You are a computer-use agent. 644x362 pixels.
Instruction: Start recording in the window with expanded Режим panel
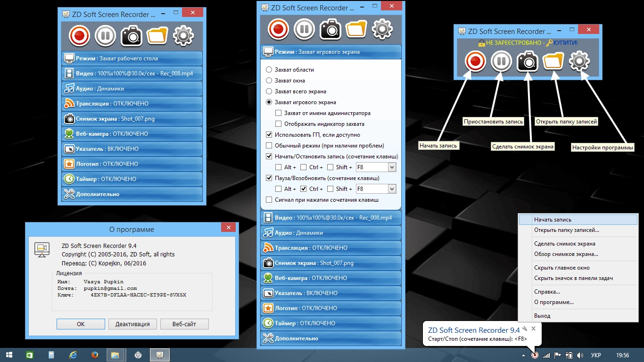coord(278,29)
